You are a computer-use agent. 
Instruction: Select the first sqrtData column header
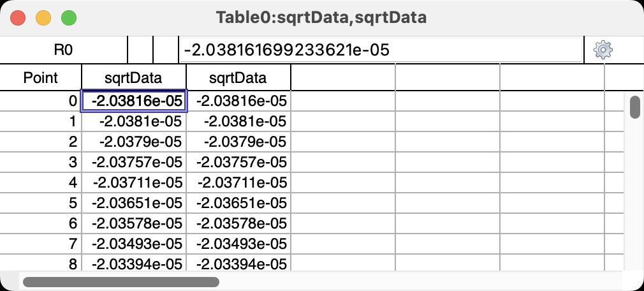(x=134, y=77)
